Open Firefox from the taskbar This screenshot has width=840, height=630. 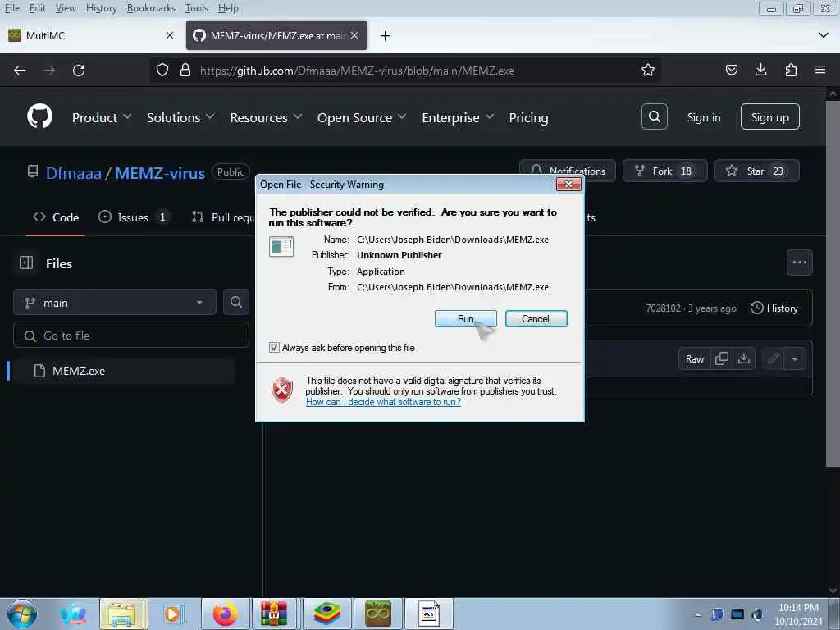point(226,614)
